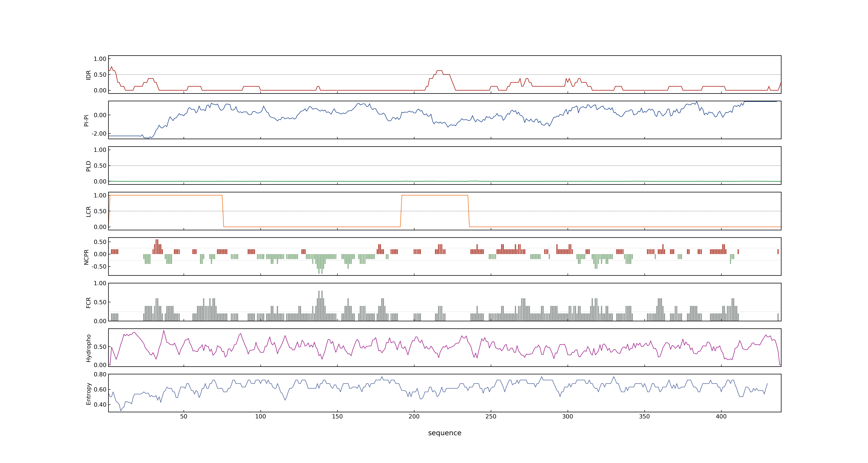Click the 0.80 tick on Entropy axis

[100, 374]
